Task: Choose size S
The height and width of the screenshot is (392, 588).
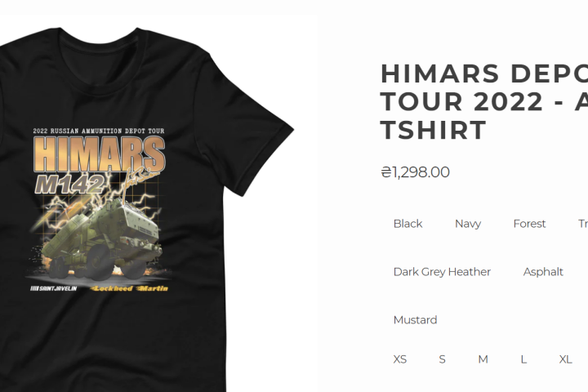Action: point(442,359)
